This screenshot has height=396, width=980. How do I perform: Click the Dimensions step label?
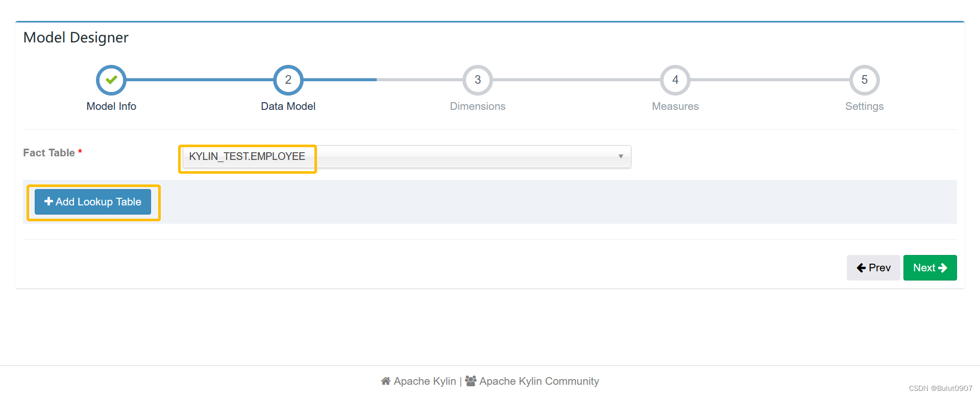[x=478, y=106]
